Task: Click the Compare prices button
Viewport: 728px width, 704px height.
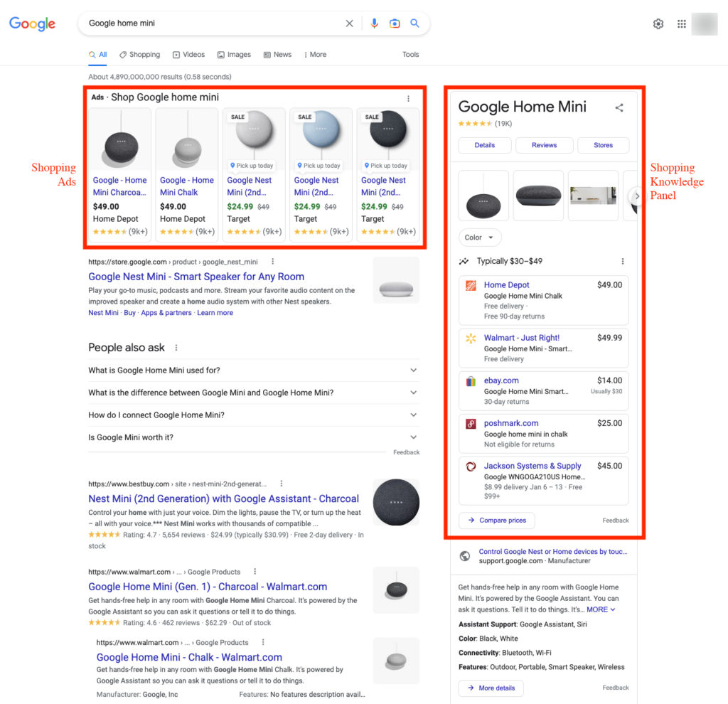Action: tap(497, 520)
